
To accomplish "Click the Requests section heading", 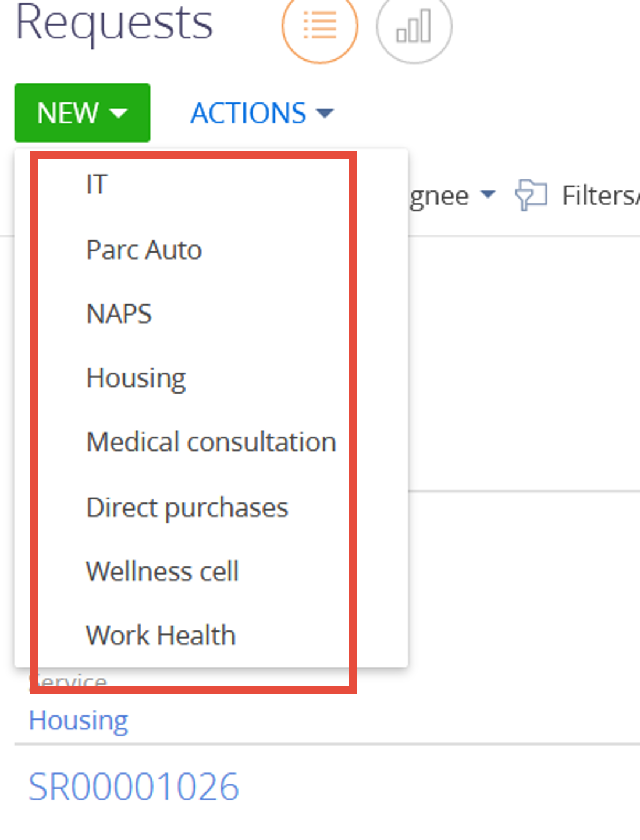I will pyautogui.click(x=114, y=23).
